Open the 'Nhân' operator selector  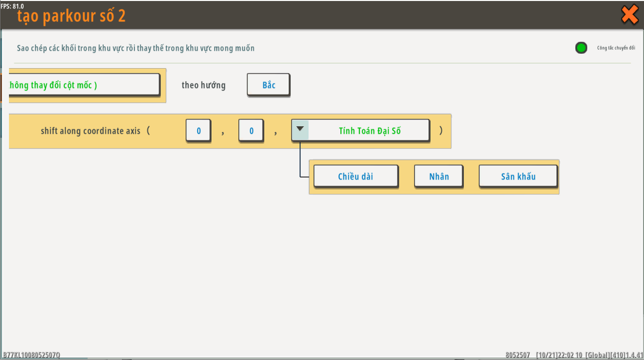[x=439, y=176]
